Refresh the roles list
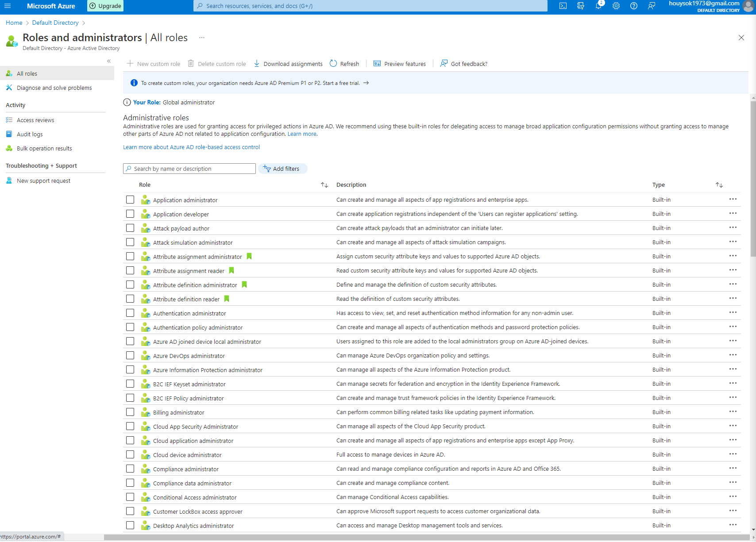Viewport: 756px width, 542px height. coord(344,64)
